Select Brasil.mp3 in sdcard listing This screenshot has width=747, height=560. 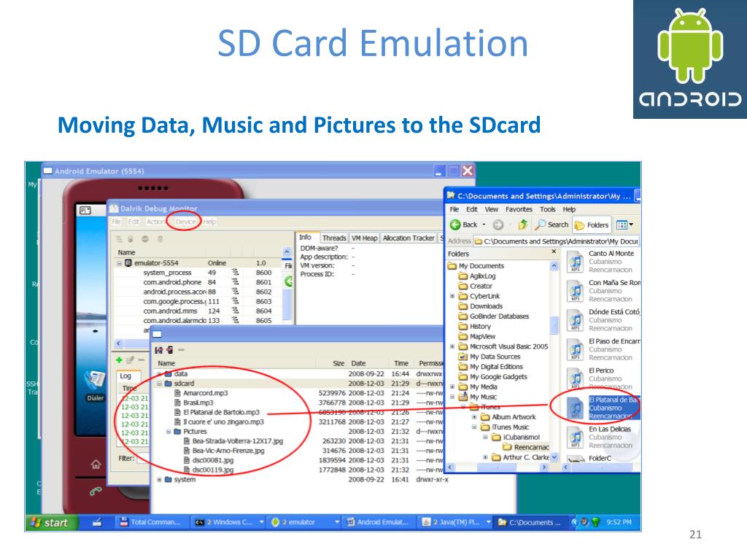click(x=198, y=402)
